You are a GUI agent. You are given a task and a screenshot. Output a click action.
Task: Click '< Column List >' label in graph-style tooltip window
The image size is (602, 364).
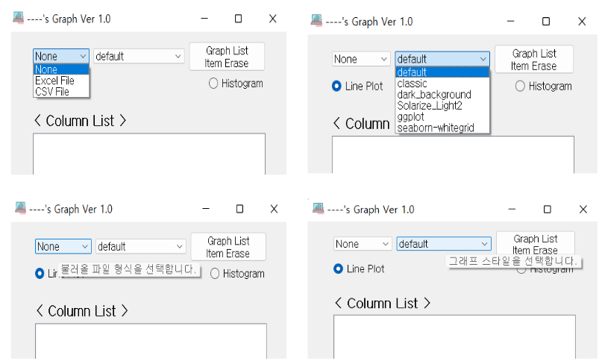pyautogui.click(x=383, y=304)
